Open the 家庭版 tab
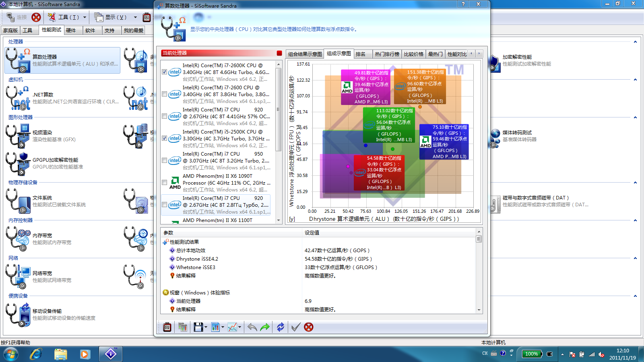Screen dimensions: 644x362 [x=10, y=31]
